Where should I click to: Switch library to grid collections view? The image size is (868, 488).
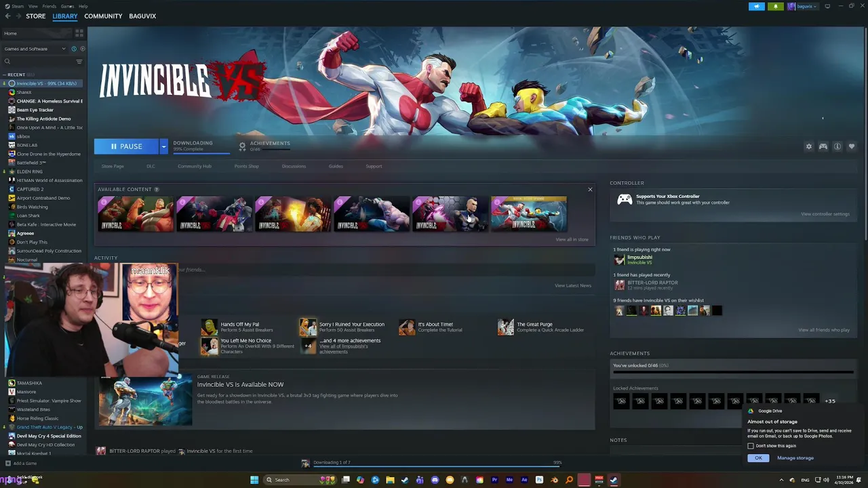tap(79, 33)
